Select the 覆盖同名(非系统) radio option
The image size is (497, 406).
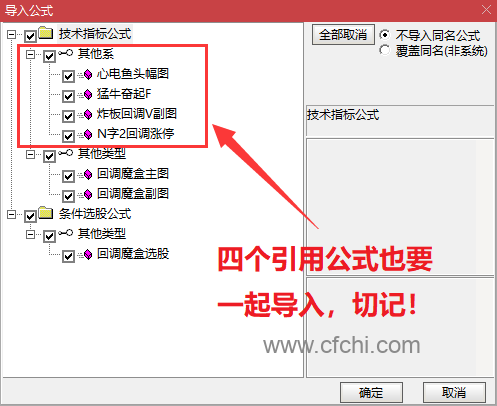[384, 50]
